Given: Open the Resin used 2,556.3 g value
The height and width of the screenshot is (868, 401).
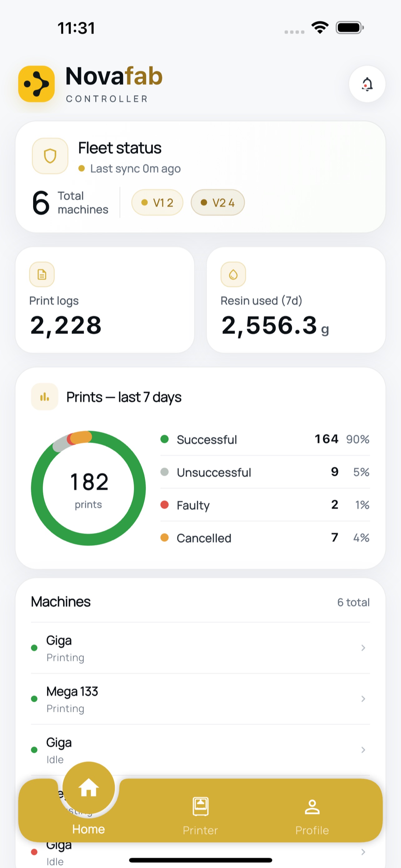Looking at the screenshot, I should (275, 326).
